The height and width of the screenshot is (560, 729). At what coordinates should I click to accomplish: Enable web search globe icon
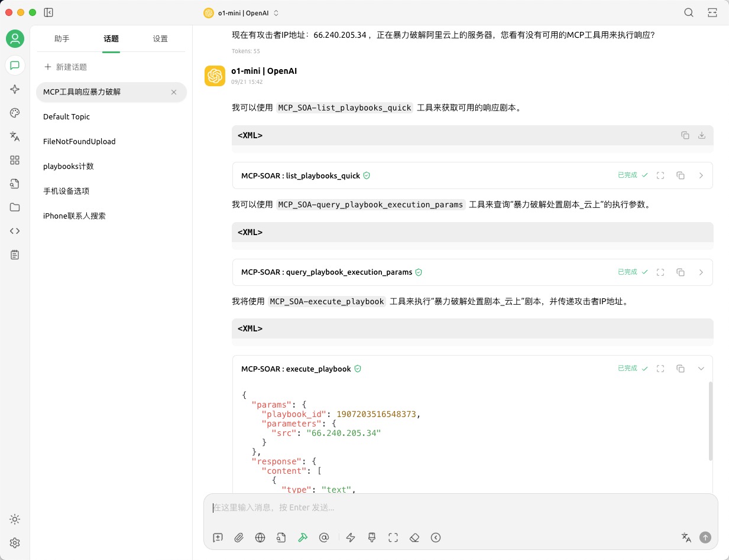click(x=260, y=538)
